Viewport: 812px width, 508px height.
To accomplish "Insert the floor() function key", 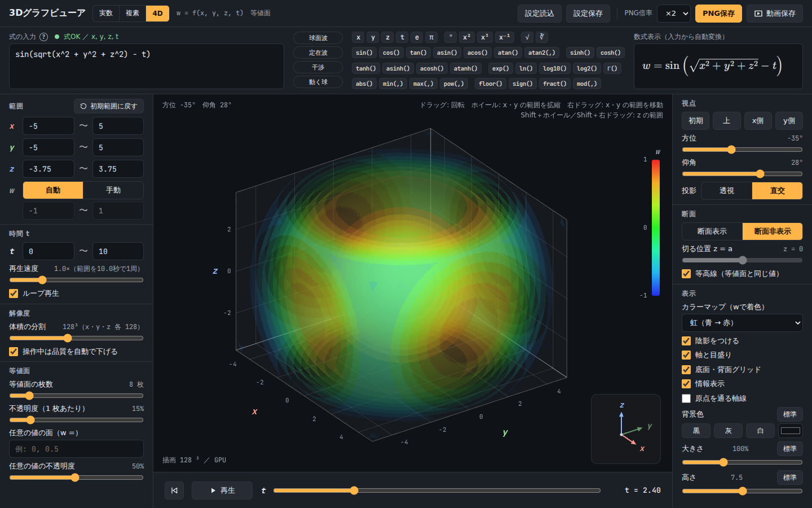I will pyautogui.click(x=491, y=84).
